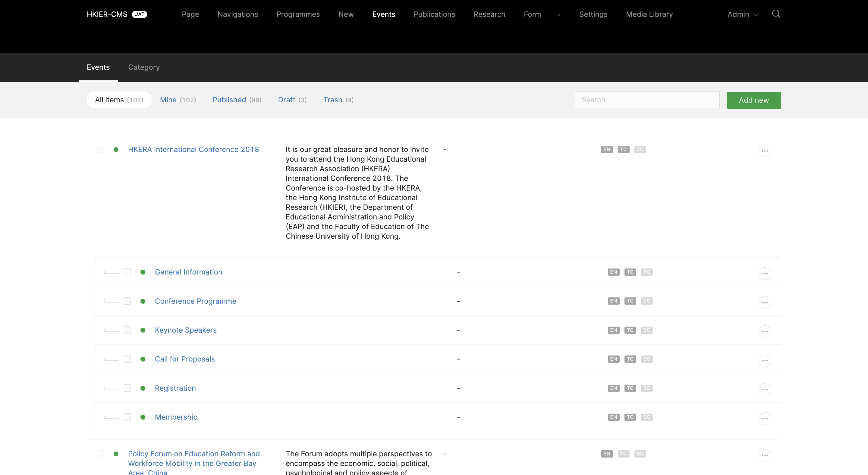Click the TC language badge for Registration
This screenshot has height=475, width=868.
(630, 388)
